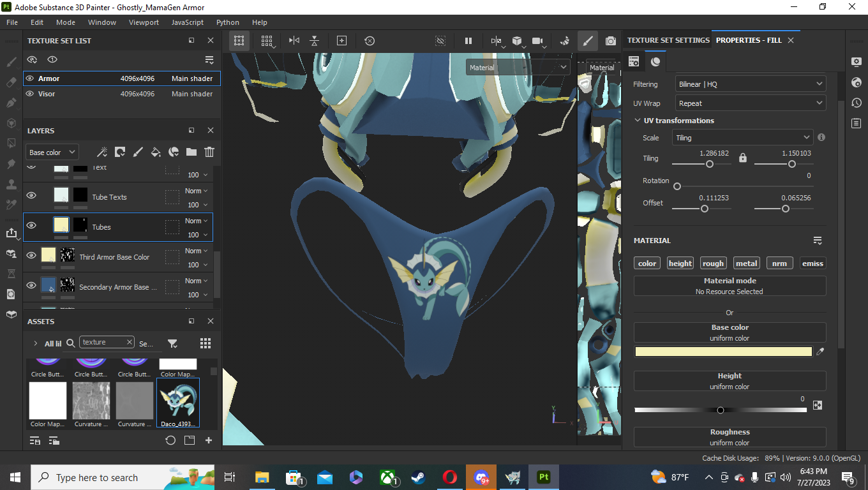Open Display settings icon in right dock
The image size is (868, 490).
click(857, 62)
